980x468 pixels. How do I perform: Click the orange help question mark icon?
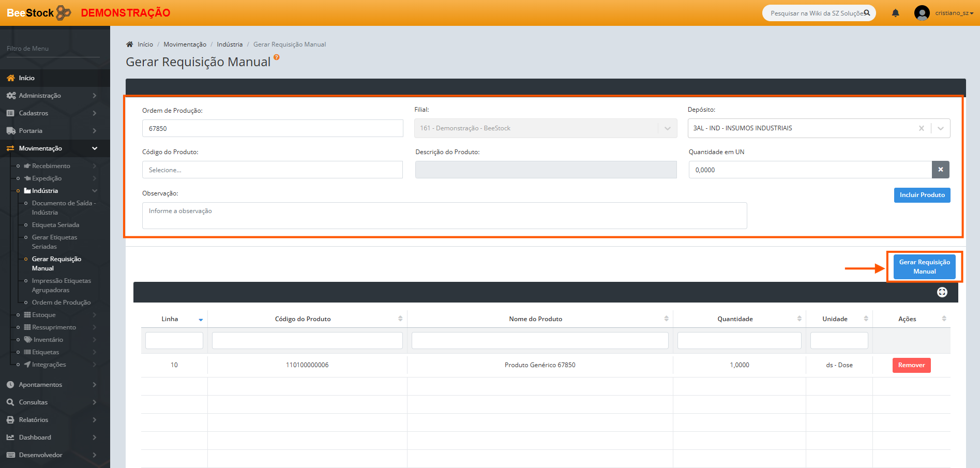point(277,57)
